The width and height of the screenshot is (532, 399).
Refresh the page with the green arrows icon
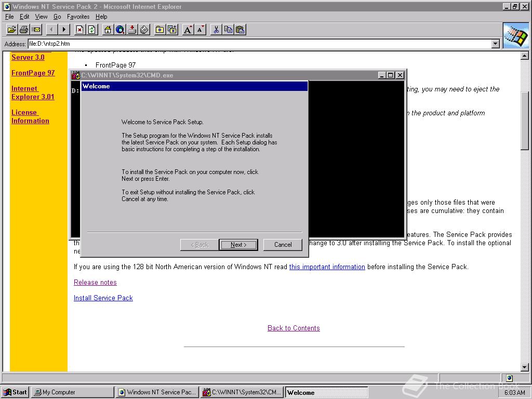pyautogui.click(x=92, y=30)
